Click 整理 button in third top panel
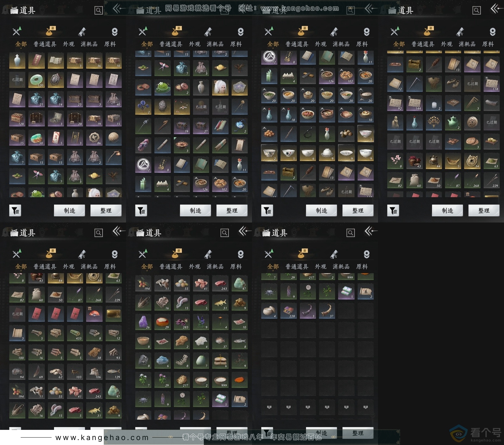Screen dimensions: 504x445 click(358, 210)
